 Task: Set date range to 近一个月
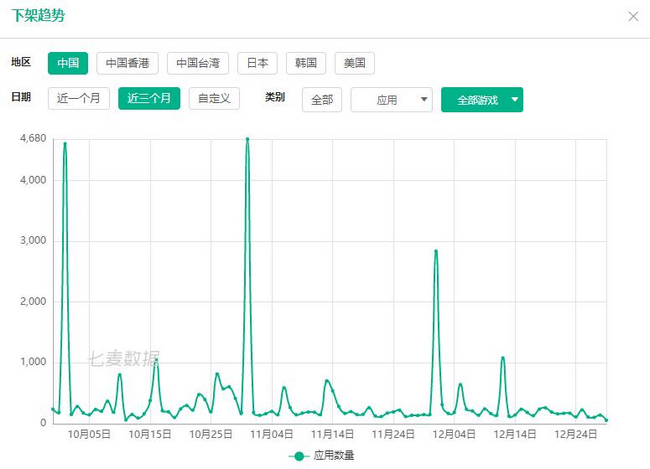pyautogui.click(x=79, y=98)
